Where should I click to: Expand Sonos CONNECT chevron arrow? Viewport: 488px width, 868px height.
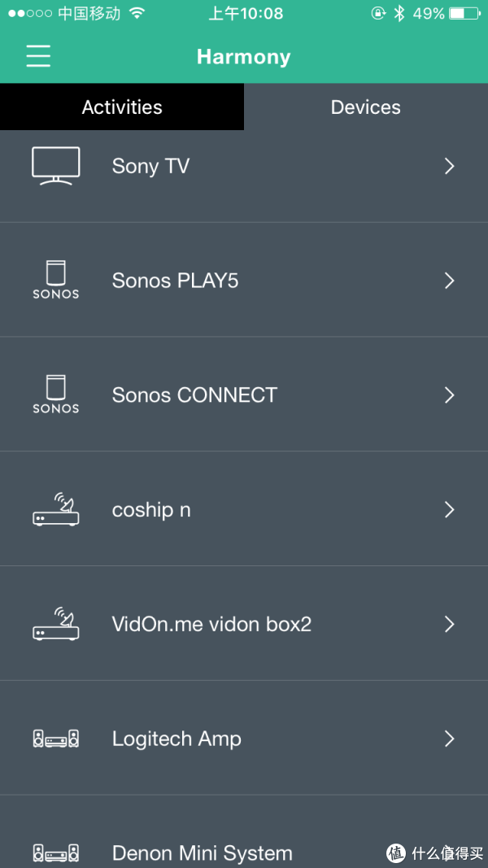tap(449, 395)
